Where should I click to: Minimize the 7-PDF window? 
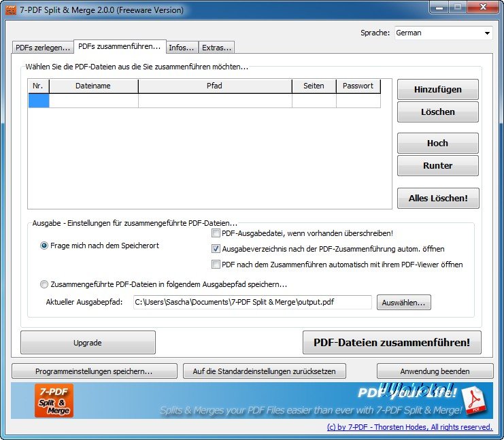point(439,7)
